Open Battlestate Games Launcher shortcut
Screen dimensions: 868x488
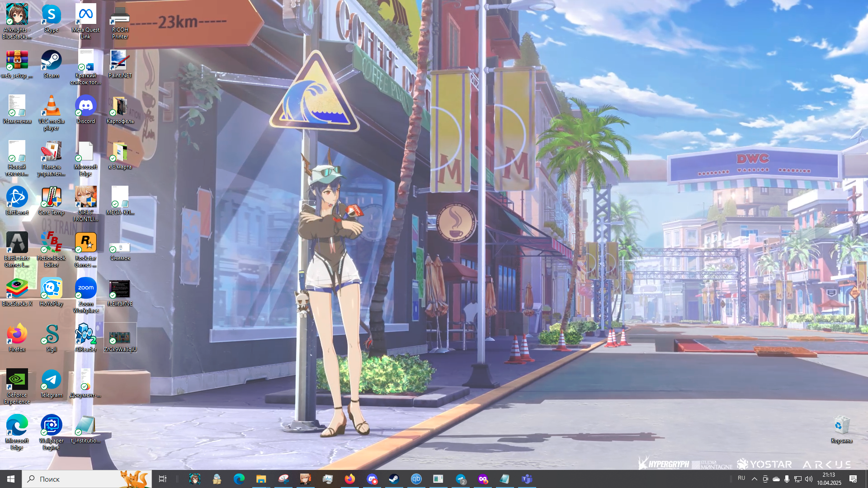pos(17,249)
